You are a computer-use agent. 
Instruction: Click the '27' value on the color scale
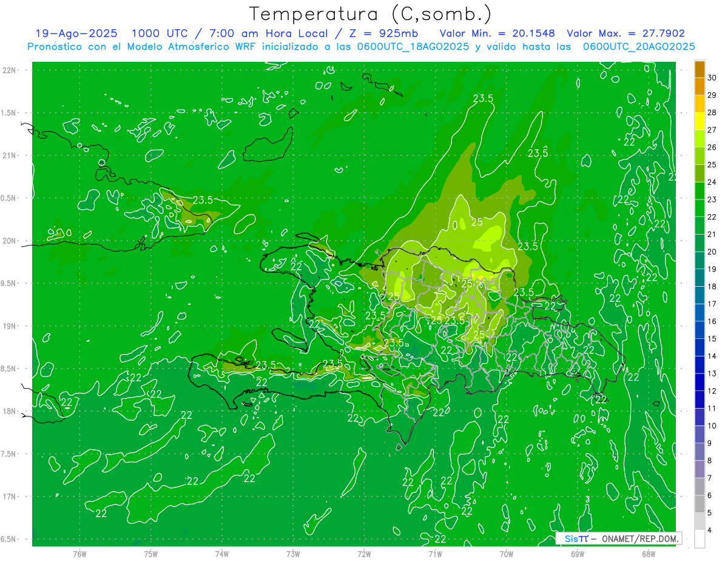coord(712,130)
